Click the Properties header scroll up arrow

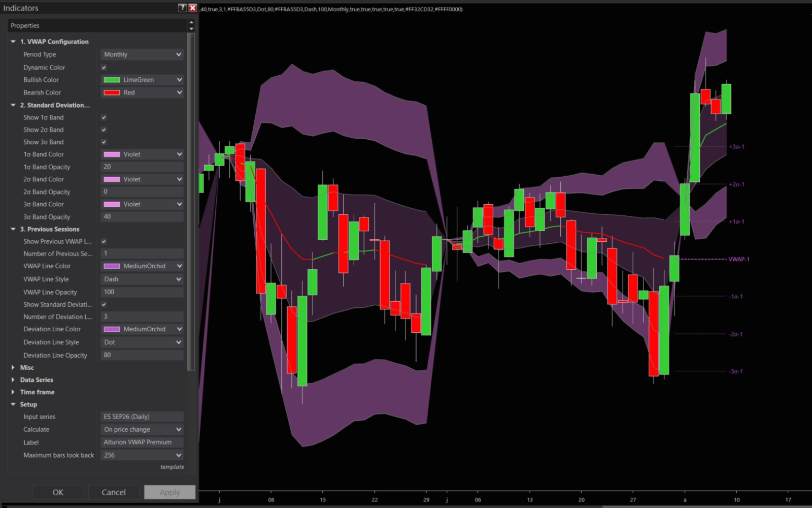point(191,22)
